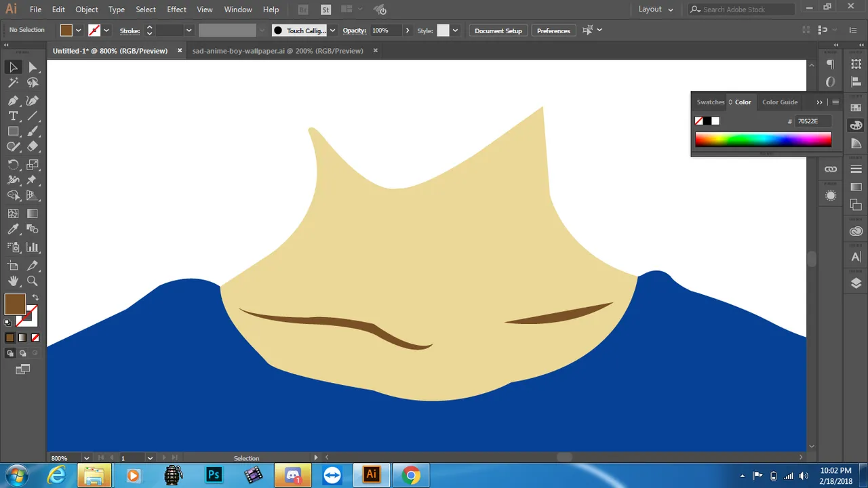Switch to sad-anime-boy-wallpaper.ai document tab
Image resolution: width=868 pixels, height=488 pixels.
(278, 51)
